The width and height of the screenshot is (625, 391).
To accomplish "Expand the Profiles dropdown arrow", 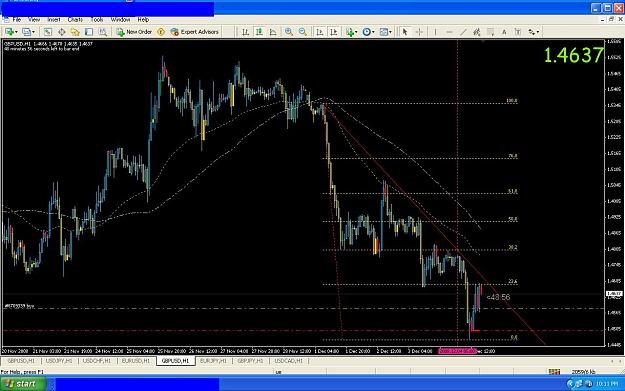I will 33,32.
